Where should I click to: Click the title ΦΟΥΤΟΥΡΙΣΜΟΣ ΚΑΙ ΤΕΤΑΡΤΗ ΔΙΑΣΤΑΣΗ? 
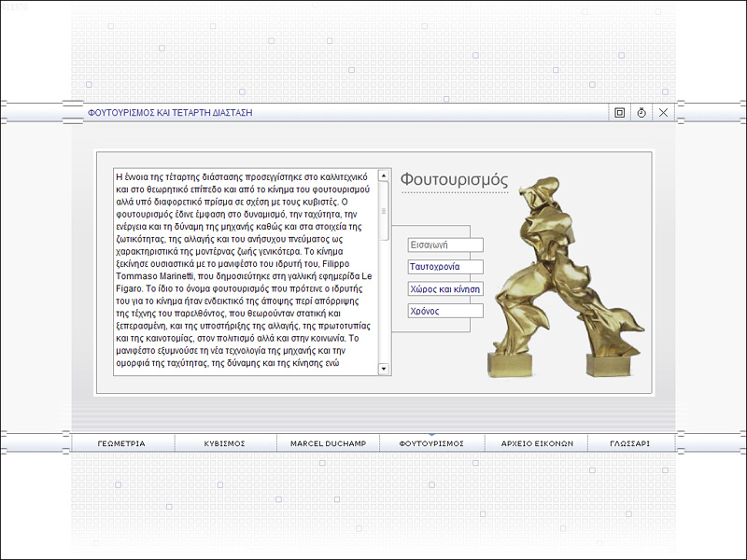click(170, 113)
